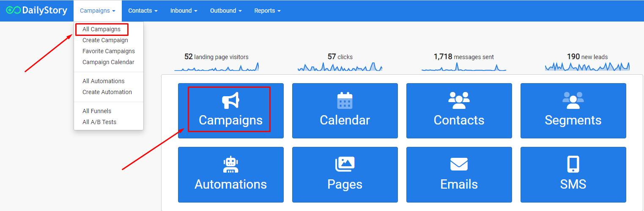Image resolution: width=644 pixels, height=211 pixels.
Task: Click the '52 landing page visitors' stat
Action: pyautogui.click(x=216, y=57)
